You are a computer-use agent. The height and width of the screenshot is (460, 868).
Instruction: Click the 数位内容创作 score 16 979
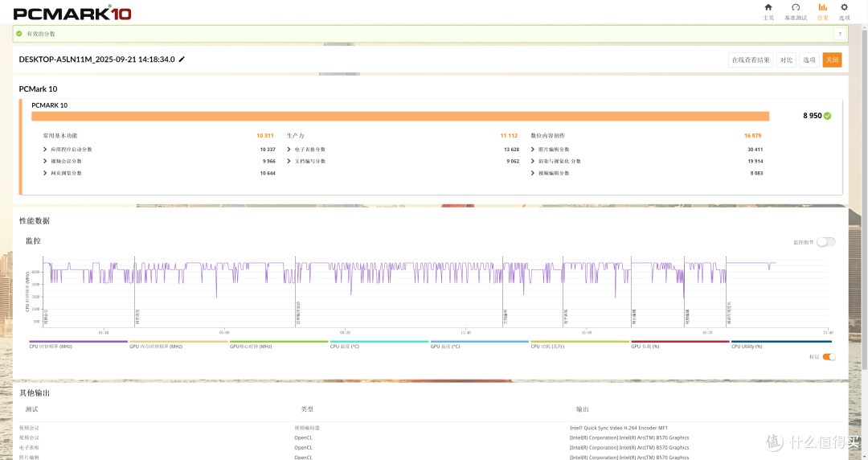(x=753, y=136)
